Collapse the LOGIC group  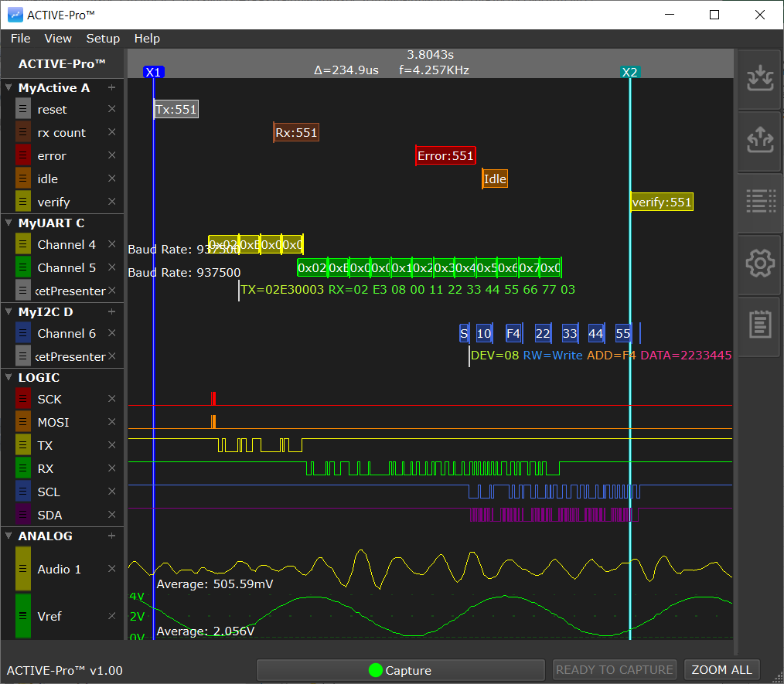pos(9,377)
